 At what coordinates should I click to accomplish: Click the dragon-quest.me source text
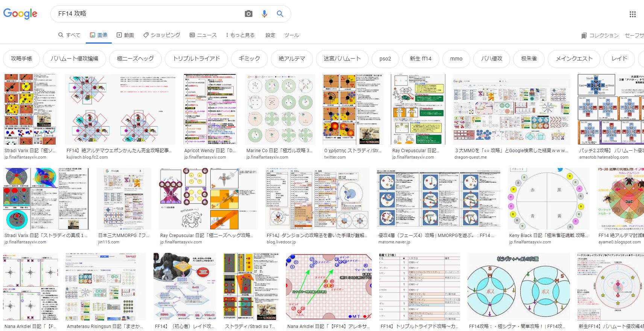point(471,157)
